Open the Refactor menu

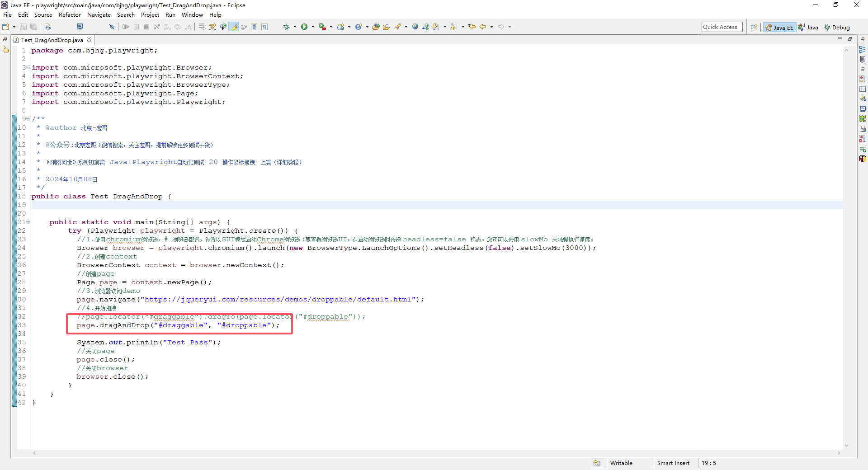pos(70,15)
